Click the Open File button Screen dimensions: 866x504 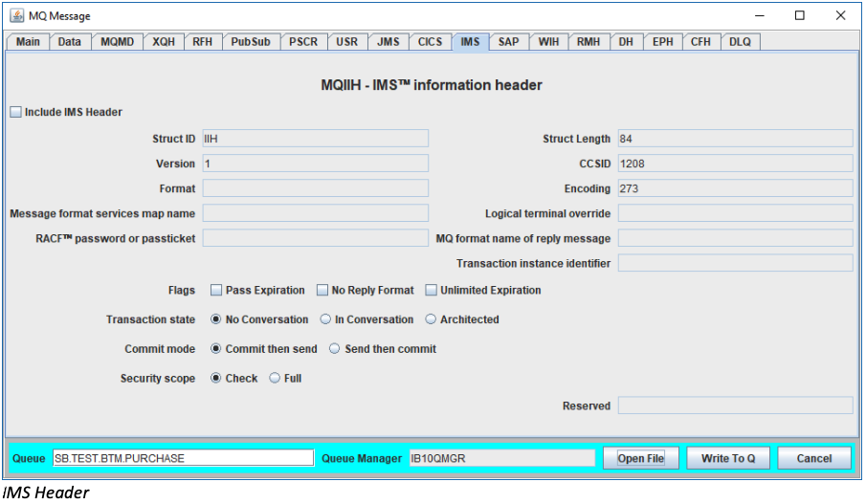coord(641,458)
